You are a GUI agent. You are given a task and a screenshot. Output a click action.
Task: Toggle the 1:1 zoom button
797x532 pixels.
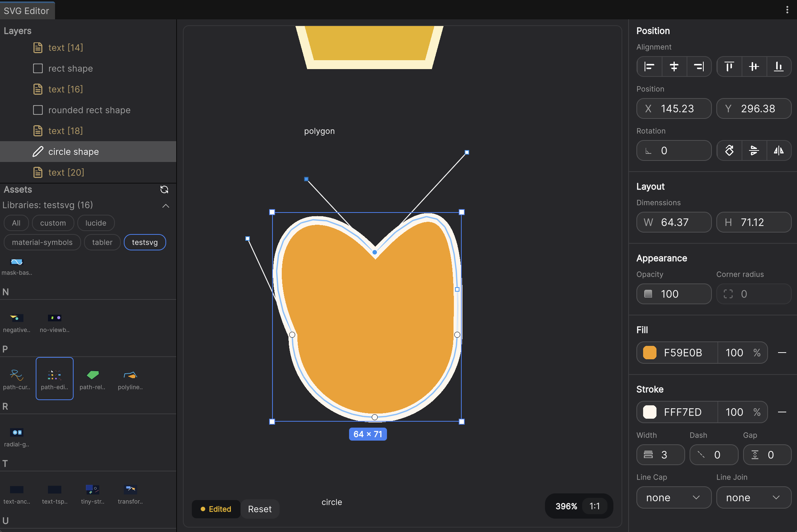point(594,506)
